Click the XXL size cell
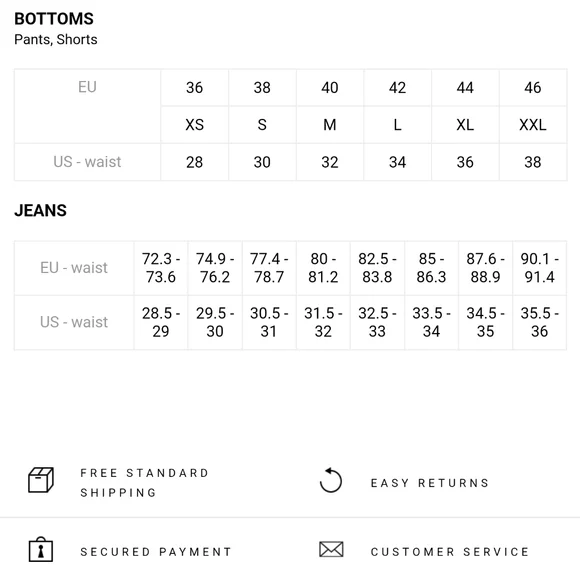Screen dimensions: 580x580 (533, 125)
